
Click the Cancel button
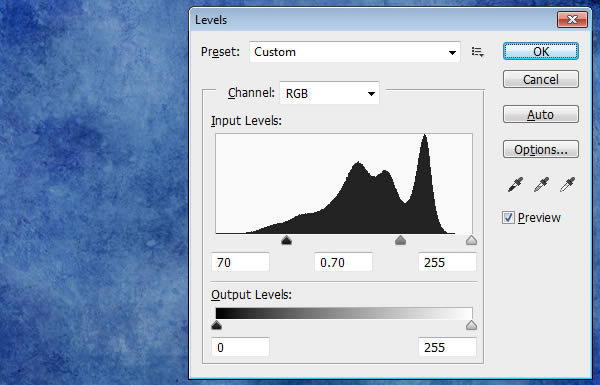point(541,79)
